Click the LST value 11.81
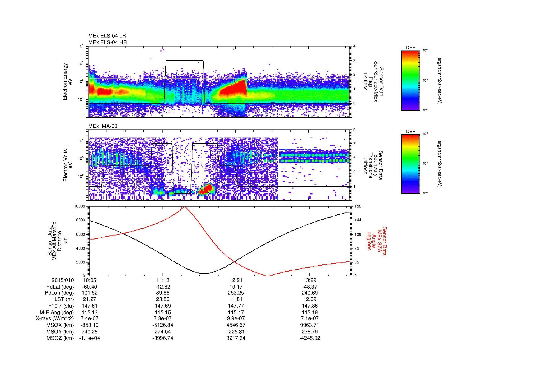This screenshot has height=392, width=555. coord(236,300)
